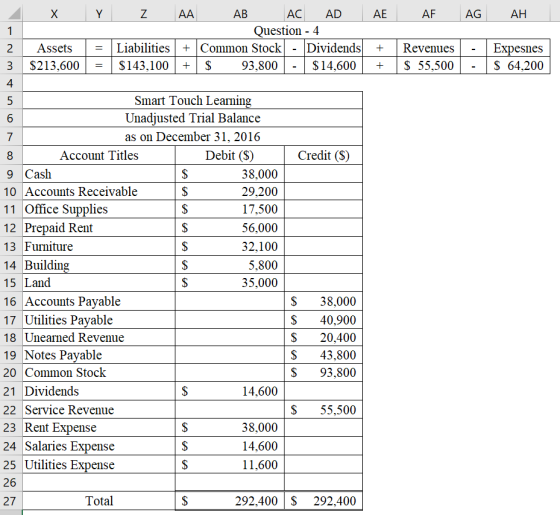Image resolution: width=560 pixels, height=515 pixels.
Task: Click the $213,600 assets value cell
Action: [54, 65]
